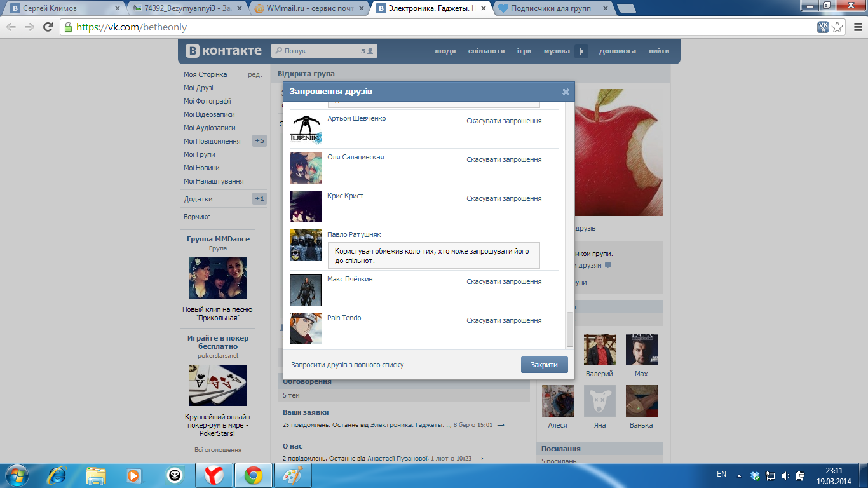868x488 pixels.
Task: Open Windows Start button
Action: click(16, 475)
